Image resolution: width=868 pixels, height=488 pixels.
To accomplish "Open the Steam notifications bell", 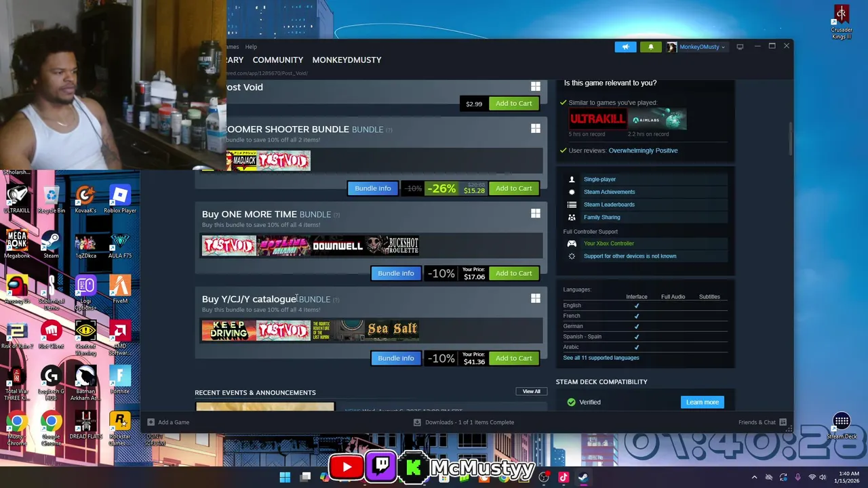I will [x=651, y=47].
